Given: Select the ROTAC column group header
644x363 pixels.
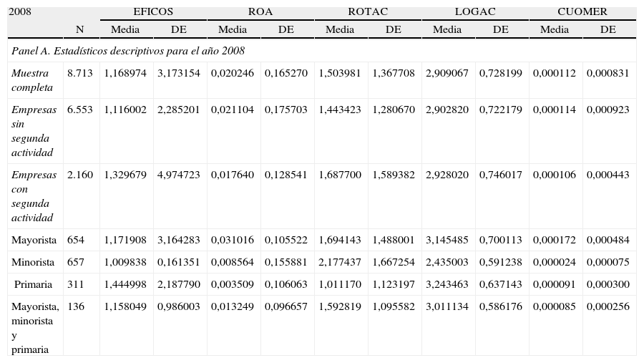Looking at the screenshot, I should pyautogui.click(x=367, y=11).
